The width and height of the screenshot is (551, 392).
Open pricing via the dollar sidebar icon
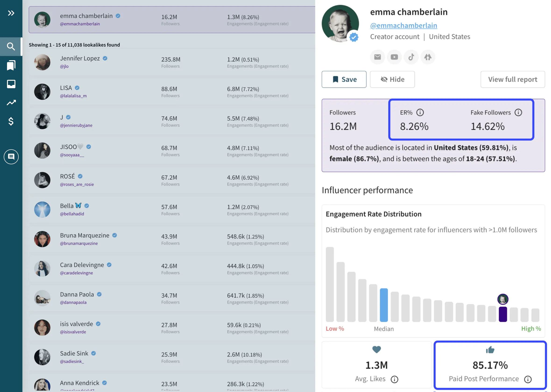pyautogui.click(x=11, y=121)
